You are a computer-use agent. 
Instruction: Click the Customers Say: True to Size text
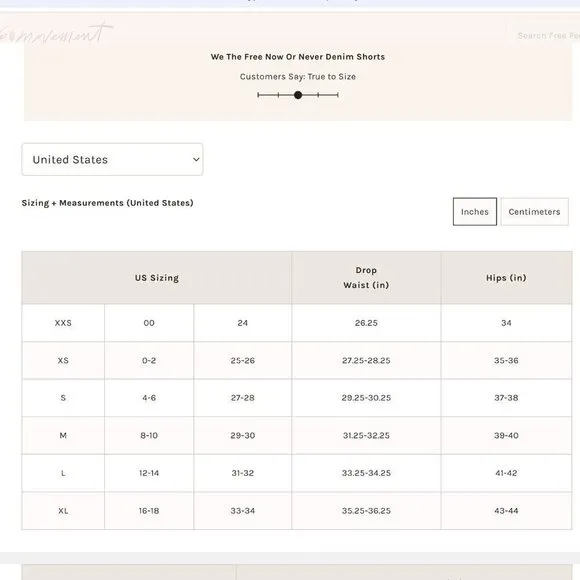point(298,77)
